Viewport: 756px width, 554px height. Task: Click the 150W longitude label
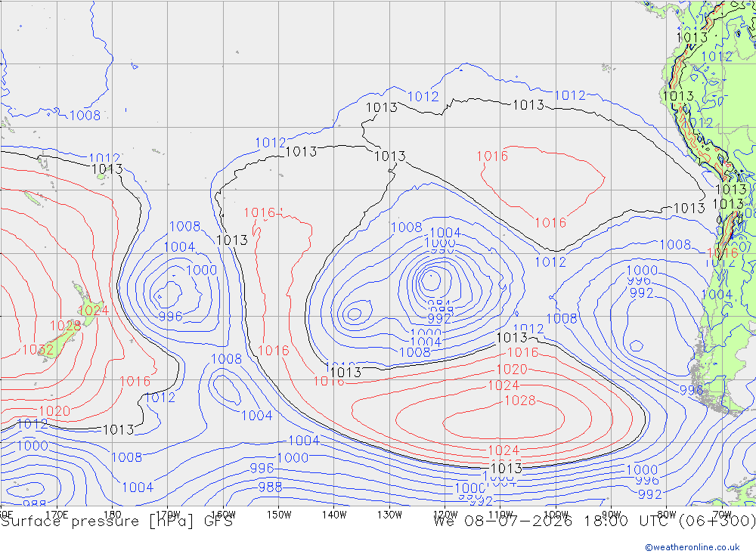click(279, 515)
